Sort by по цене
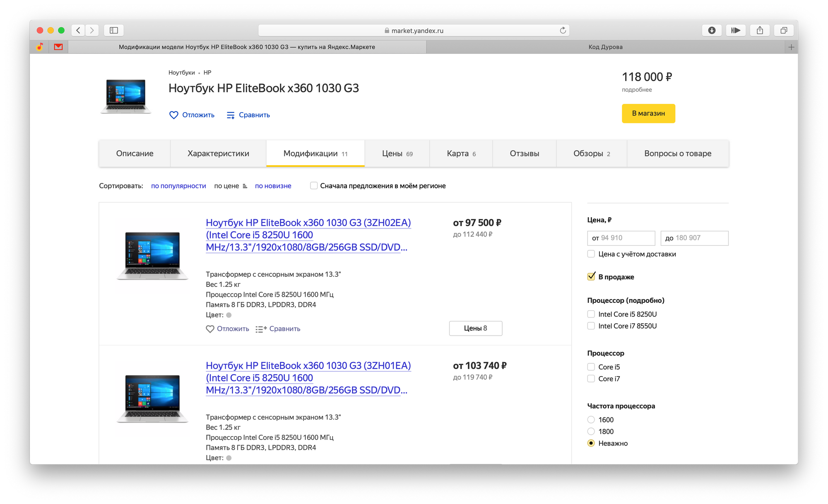Image resolution: width=828 pixels, height=504 pixels. tap(226, 186)
